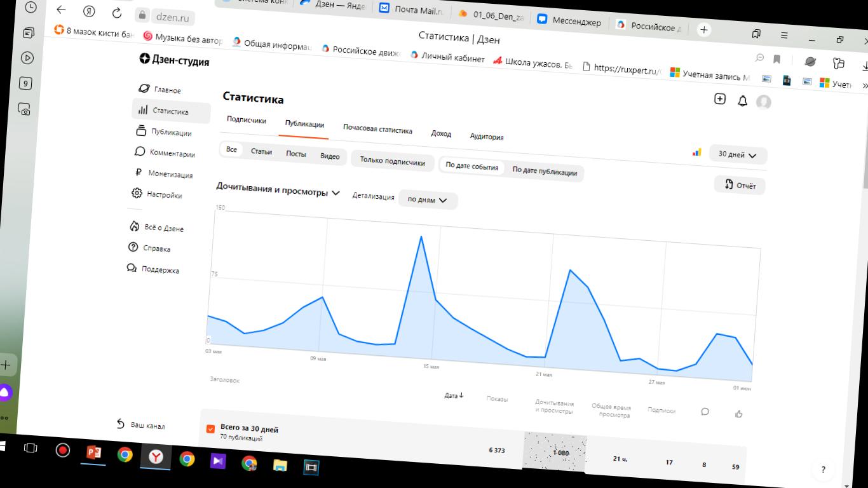The image size is (868, 488).
Task: Select the "Посты" publication type filter
Action: (x=296, y=154)
